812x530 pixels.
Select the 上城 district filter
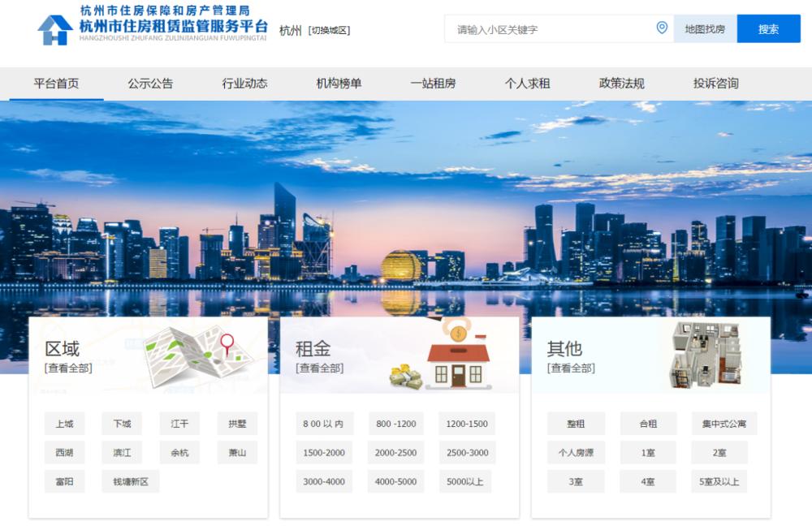click(x=64, y=423)
